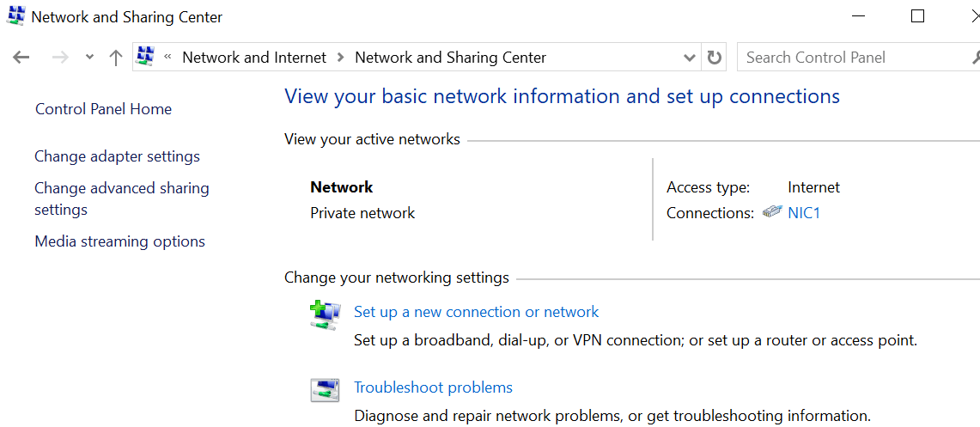Open the recent locations dropdown
This screenshot has height=427, width=980.
coord(89,58)
